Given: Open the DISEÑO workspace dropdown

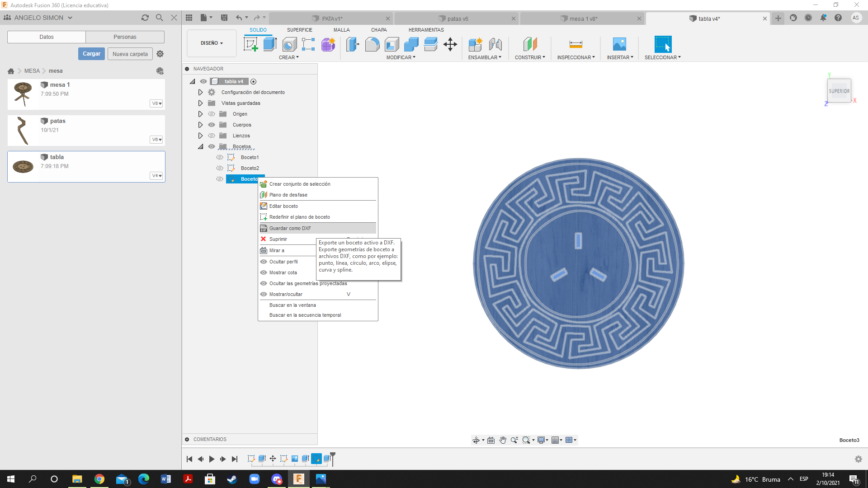Looking at the screenshot, I should (212, 43).
